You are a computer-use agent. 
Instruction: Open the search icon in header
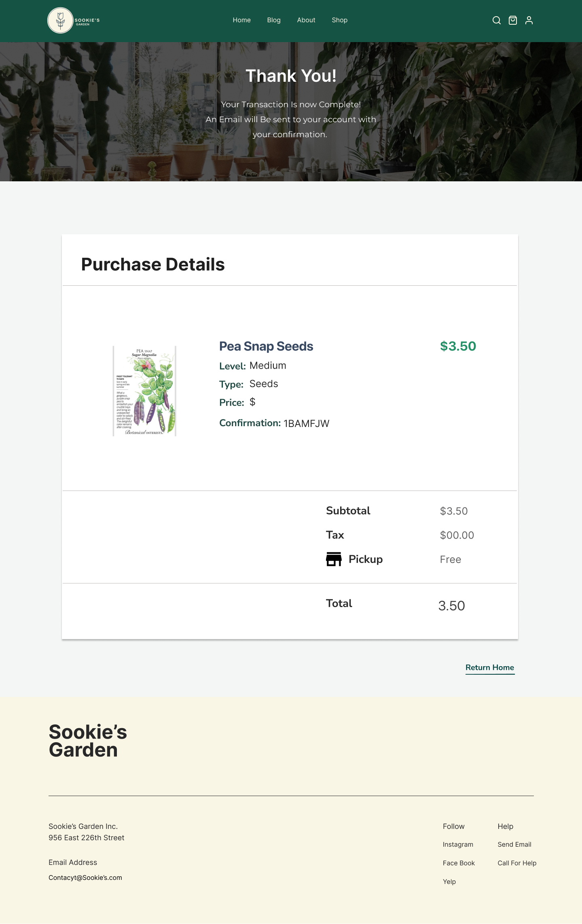point(496,20)
